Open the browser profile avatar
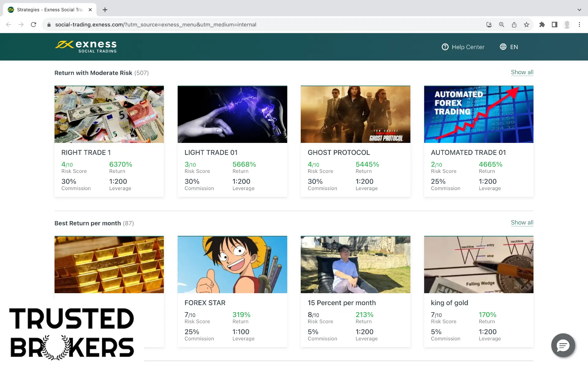Viewport: 588px width, 368px height. [x=567, y=25]
